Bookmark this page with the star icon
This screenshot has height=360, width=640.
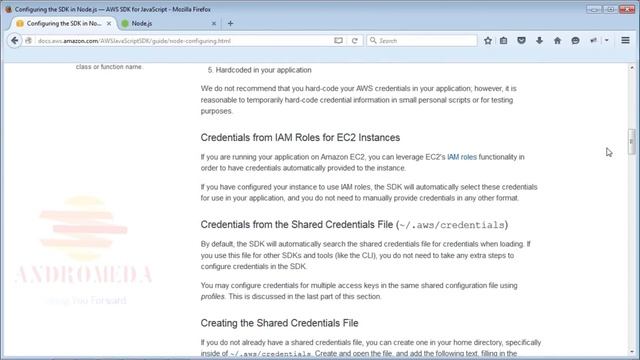(488, 40)
